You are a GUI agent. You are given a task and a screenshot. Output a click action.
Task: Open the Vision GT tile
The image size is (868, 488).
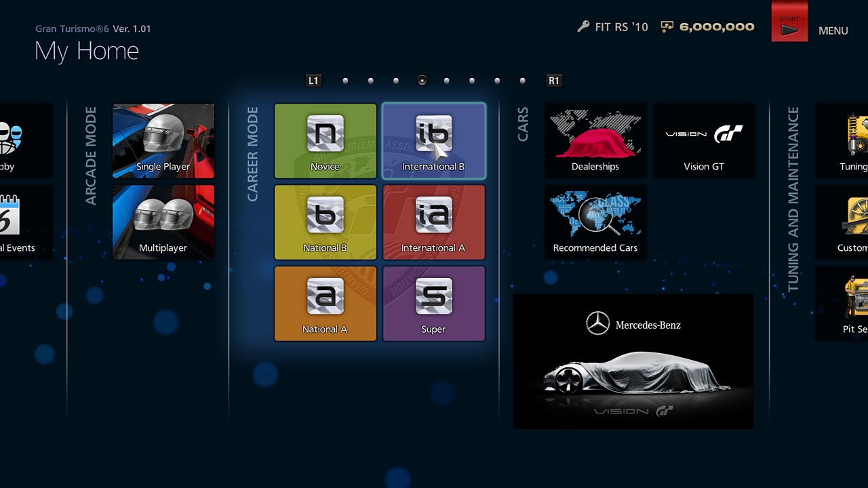(x=704, y=141)
